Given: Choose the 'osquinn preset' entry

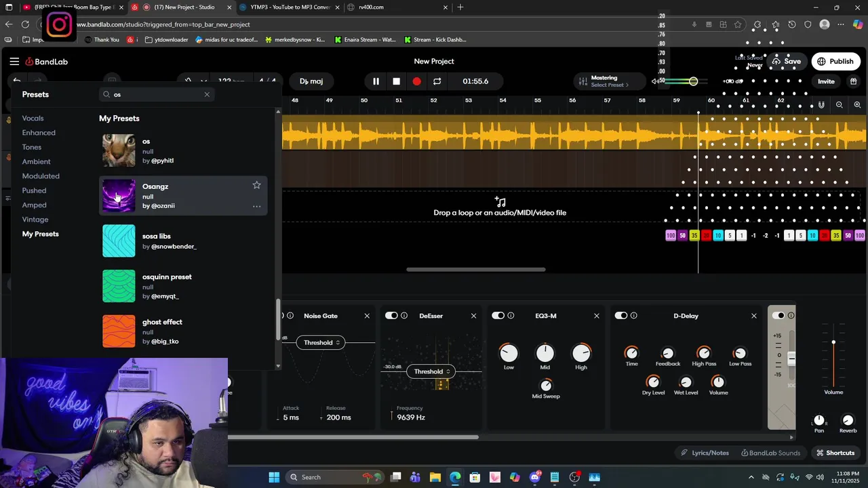Looking at the screenshot, I should 183,286.
